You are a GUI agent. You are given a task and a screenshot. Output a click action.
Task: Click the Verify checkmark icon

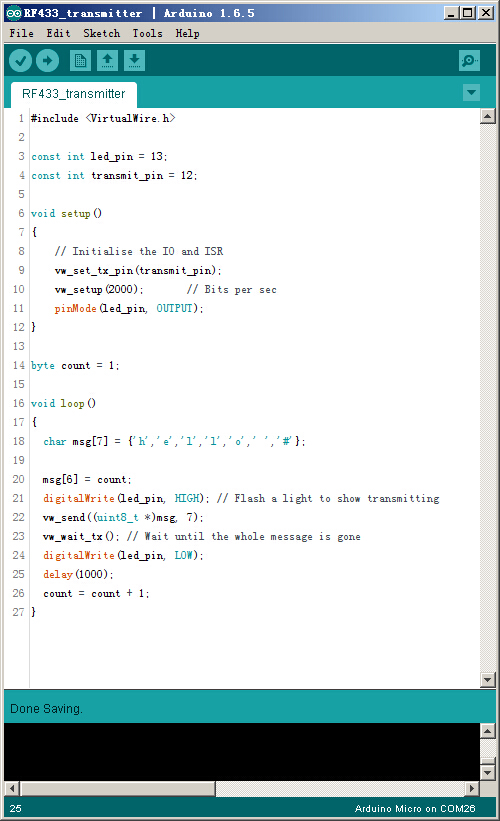tap(20, 61)
